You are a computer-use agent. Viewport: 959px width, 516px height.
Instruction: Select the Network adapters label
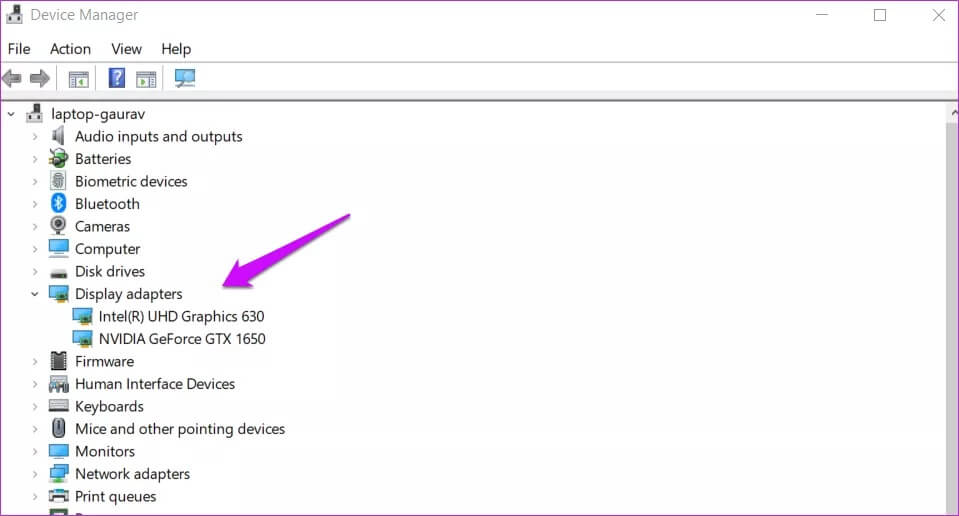click(132, 474)
